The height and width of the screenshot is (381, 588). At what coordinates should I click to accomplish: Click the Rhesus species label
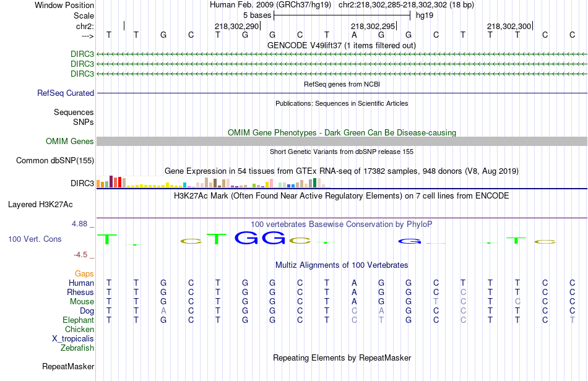(80, 292)
